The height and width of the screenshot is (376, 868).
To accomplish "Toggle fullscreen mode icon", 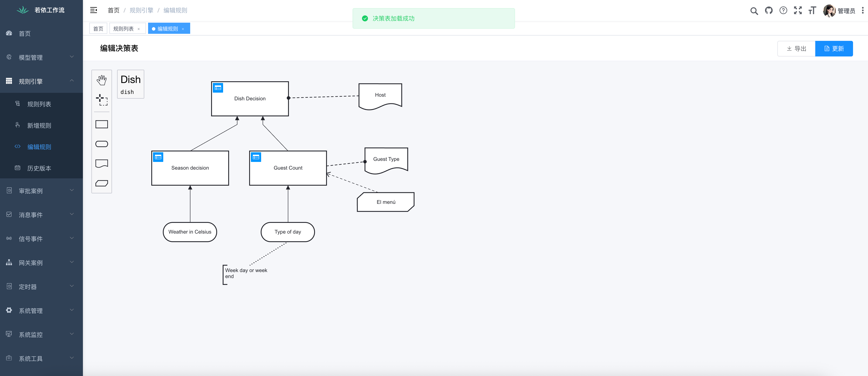I will tap(797, 10).
